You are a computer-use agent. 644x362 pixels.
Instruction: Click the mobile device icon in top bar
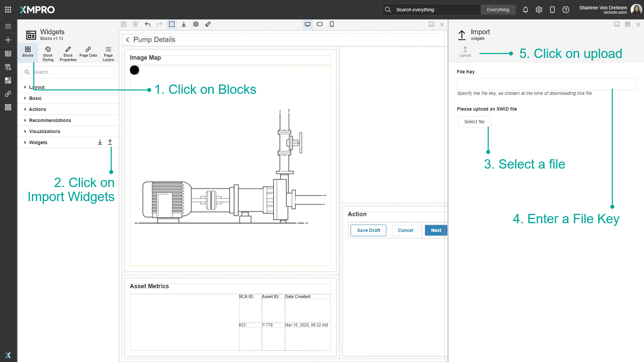pos(552,10)
